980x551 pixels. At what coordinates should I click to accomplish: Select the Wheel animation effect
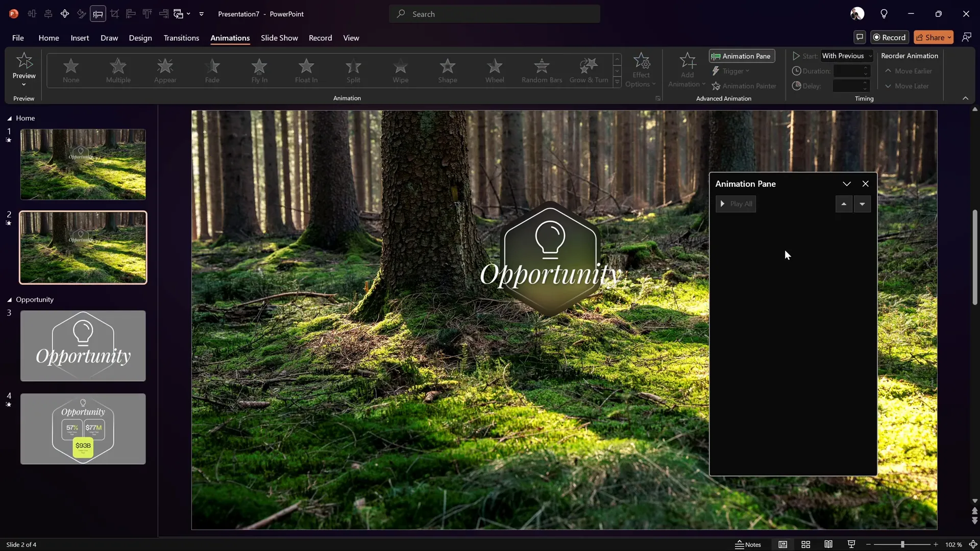click(x=495, y=70)
